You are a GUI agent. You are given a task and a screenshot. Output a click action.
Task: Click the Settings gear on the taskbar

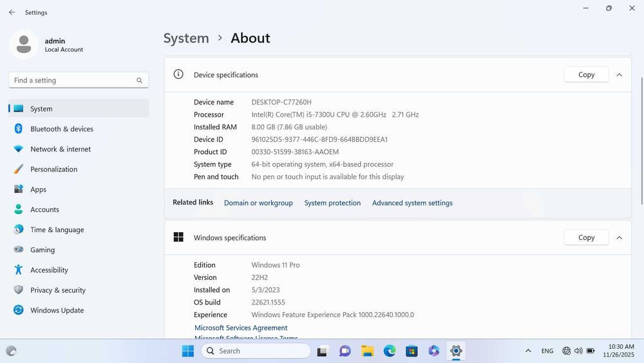456,351
